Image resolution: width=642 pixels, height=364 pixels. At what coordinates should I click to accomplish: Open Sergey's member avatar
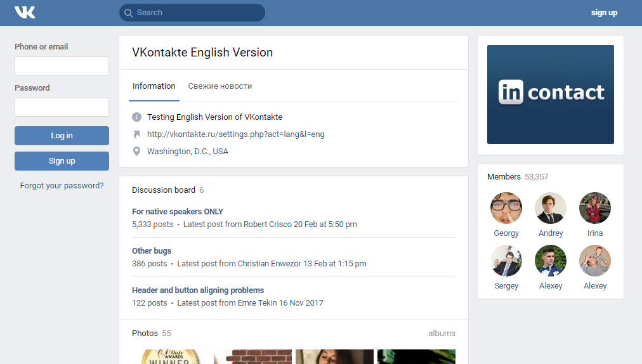point(506,261)
